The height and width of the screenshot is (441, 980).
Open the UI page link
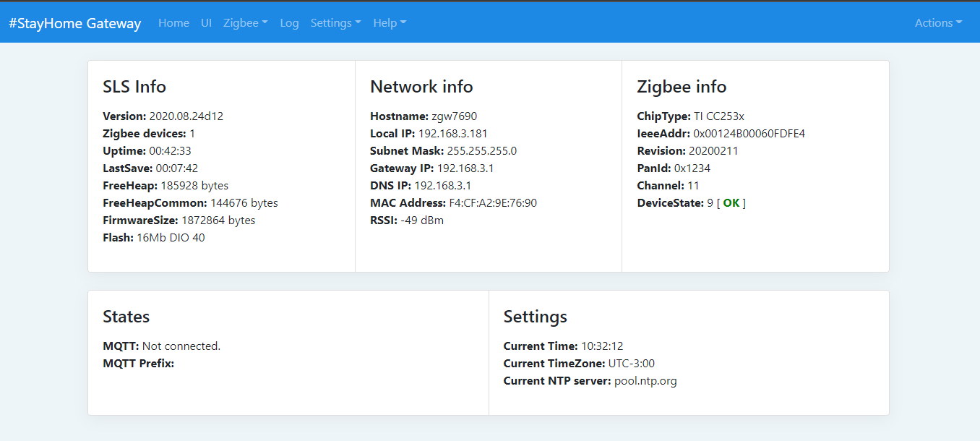pyautogui.click(x=206, y=23)
